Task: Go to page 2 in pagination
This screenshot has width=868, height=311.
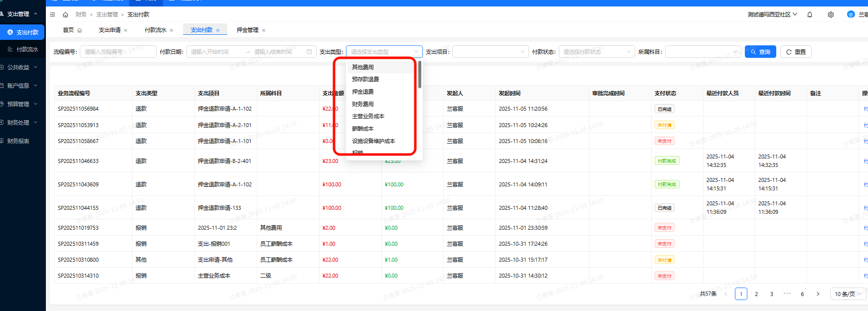Action: (x=756, y=294)
